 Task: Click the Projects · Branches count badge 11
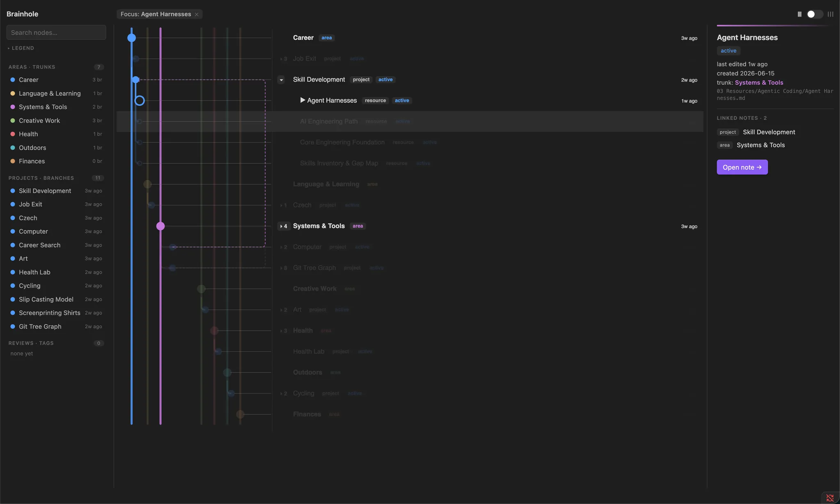pyautogui.click(x=98, y=178)
